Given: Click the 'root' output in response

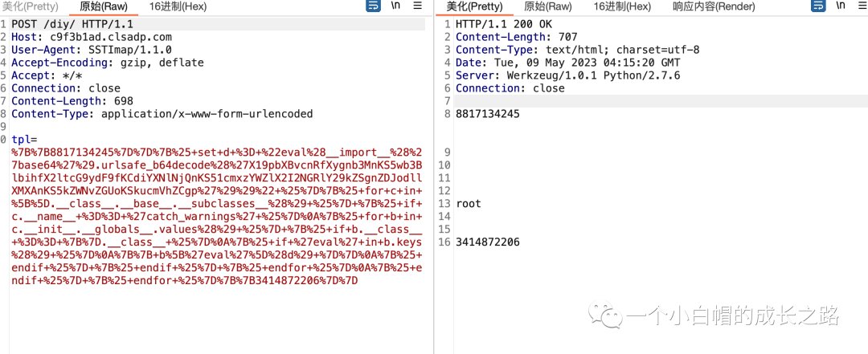Looking at the screenshot, I should (x=469, y=204).
